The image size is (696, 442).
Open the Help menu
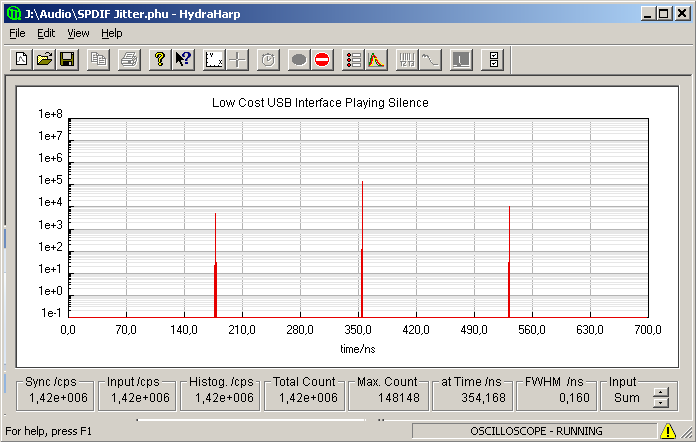[111, 33]
